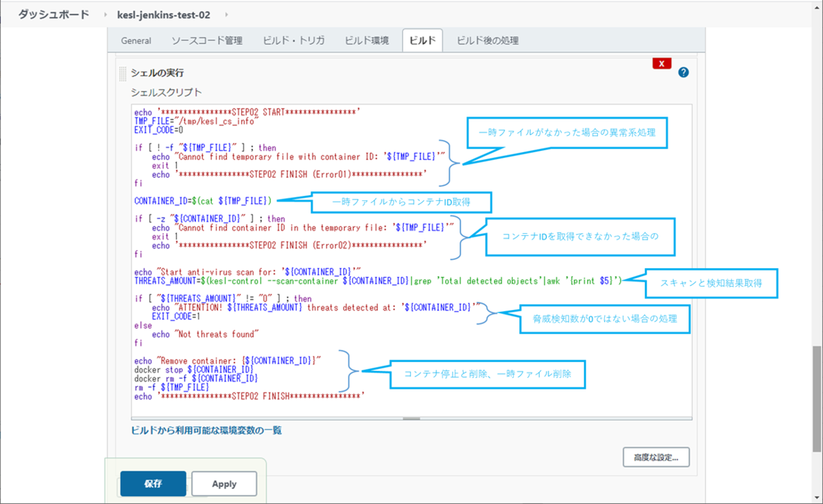Click the ダッシュボード breadcrumb link
The image size is (823, 504).
pyautogui.click(x=53, y=14)
